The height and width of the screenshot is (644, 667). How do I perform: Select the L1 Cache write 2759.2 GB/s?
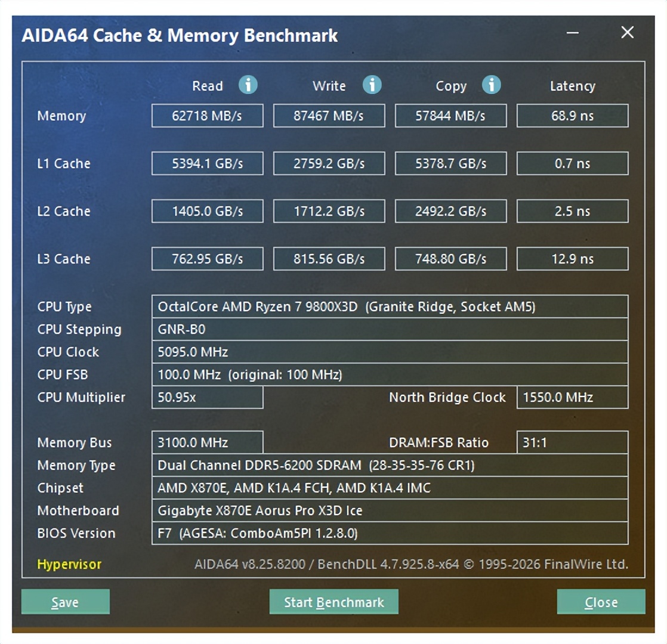(329, 163)
